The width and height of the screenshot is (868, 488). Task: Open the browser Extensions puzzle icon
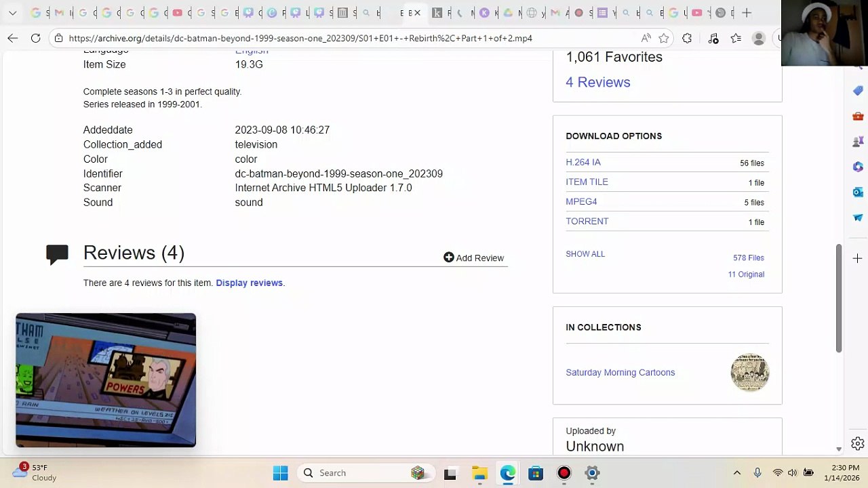pyautogui.click(x=687, y=39)
